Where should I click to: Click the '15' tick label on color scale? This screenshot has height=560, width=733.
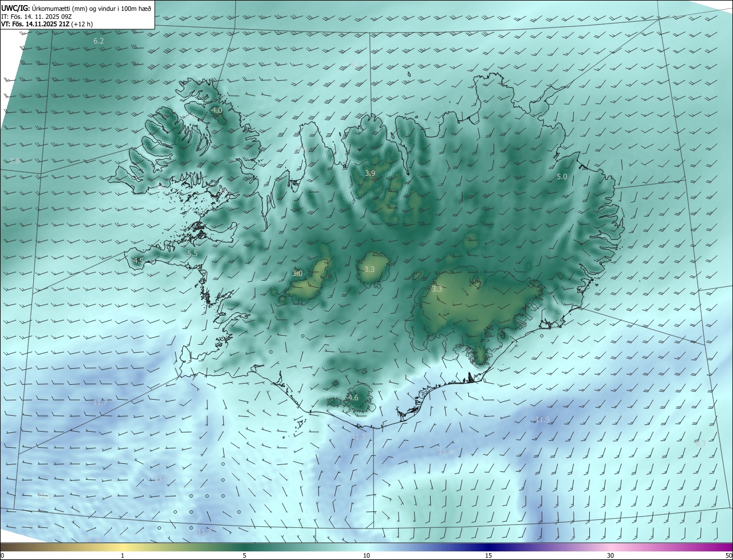(x=488, y=555)
